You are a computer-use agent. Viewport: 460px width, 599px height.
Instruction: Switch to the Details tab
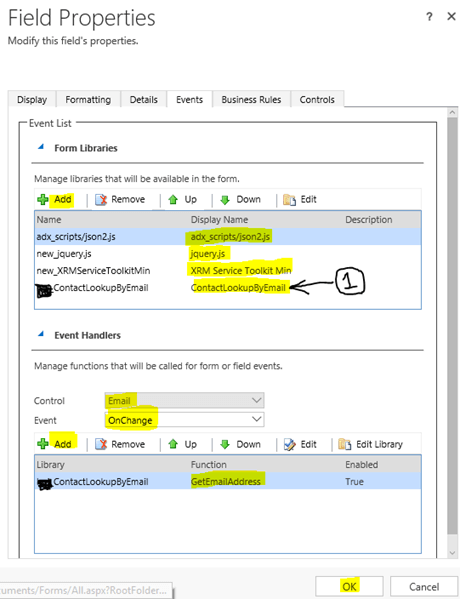[144, 100]
